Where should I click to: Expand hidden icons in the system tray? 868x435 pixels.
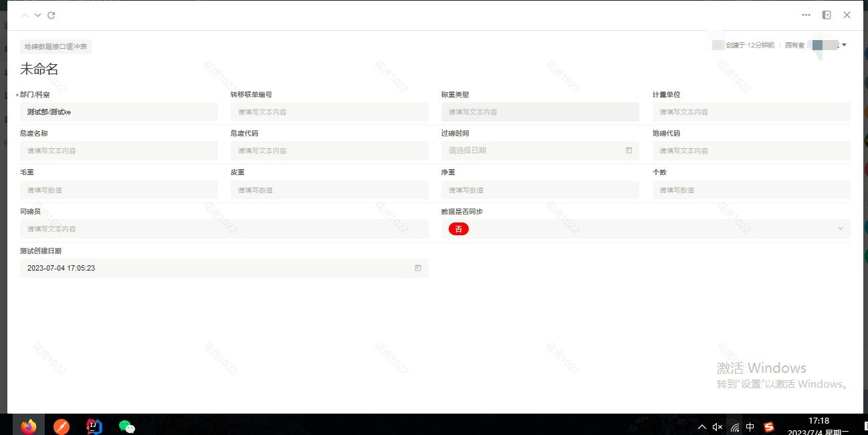tap(701, 426)
